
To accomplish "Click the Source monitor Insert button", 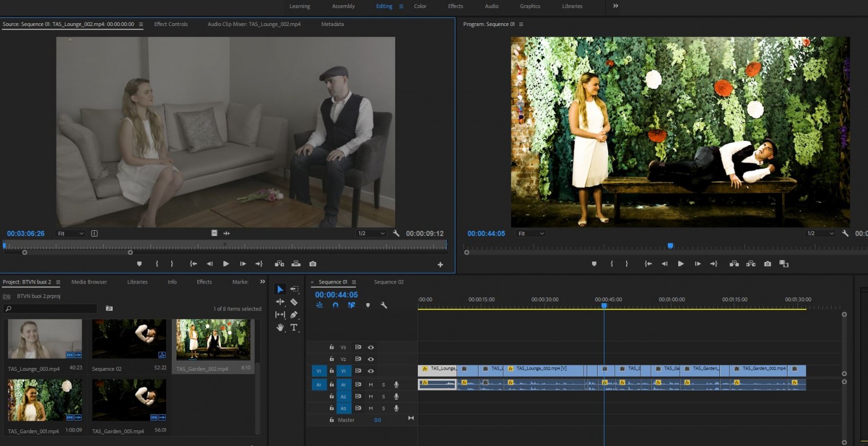I will [279, 264].
